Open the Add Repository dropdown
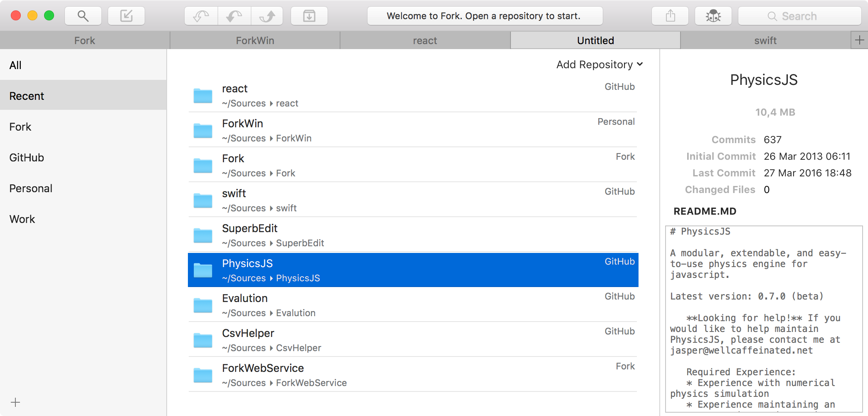868x416 pixels. click(599, 64)
